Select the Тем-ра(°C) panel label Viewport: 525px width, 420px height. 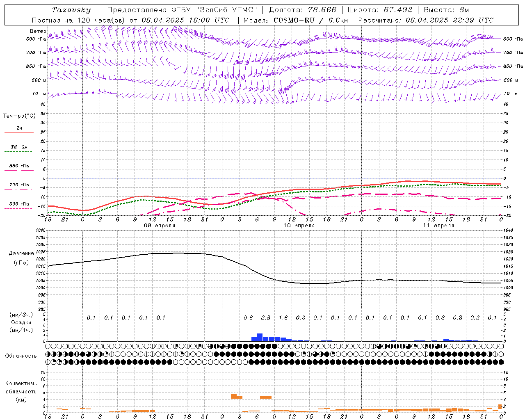tap(19, 116)
